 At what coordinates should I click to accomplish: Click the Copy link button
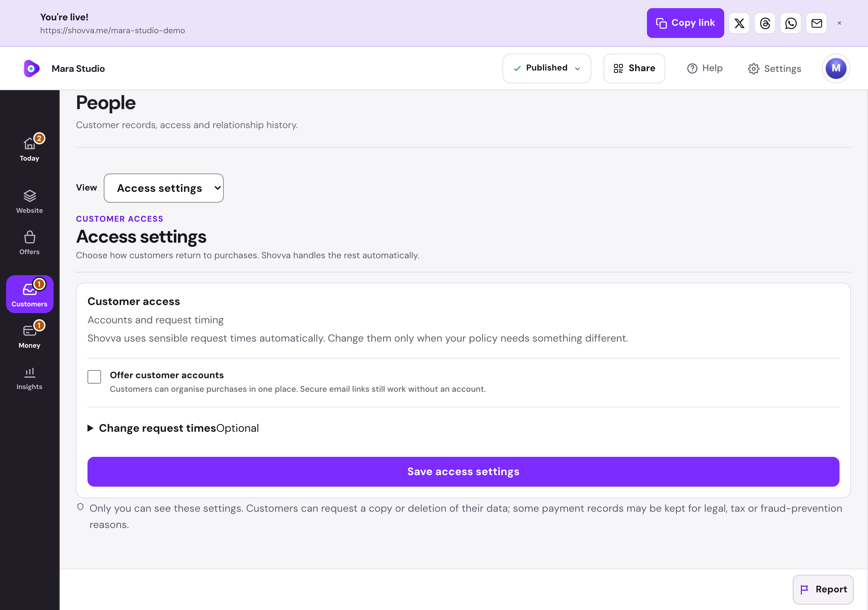click(685, 23)
